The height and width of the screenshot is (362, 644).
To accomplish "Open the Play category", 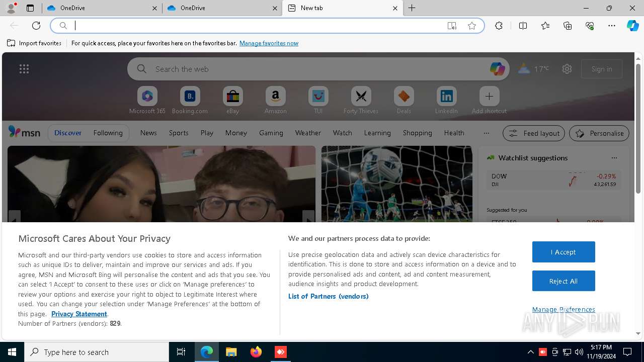I will pos(207,133).
